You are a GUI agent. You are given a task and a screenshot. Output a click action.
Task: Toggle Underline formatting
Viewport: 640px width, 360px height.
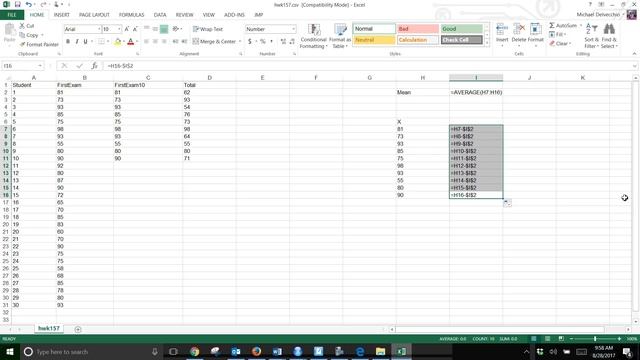[x=85, y=41]
